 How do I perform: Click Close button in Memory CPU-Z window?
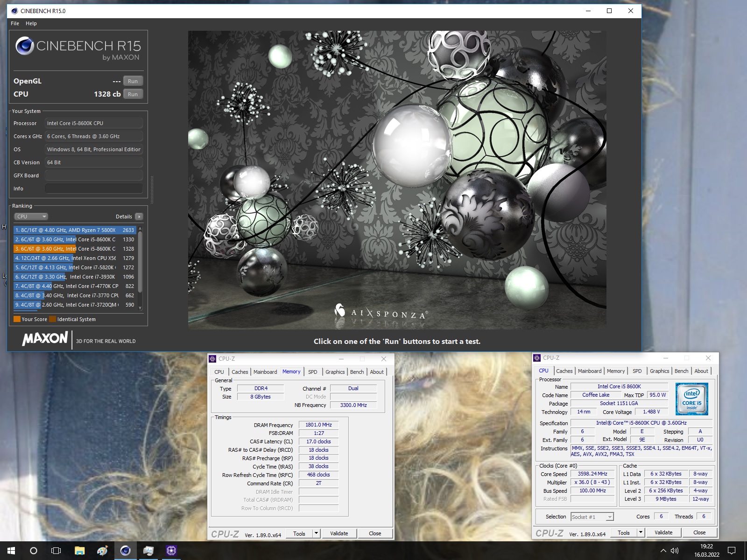375,533
